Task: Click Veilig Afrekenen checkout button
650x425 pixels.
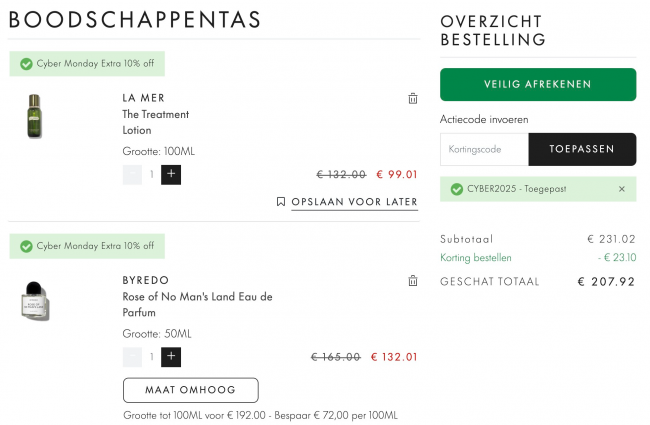Action: [538, 85]
